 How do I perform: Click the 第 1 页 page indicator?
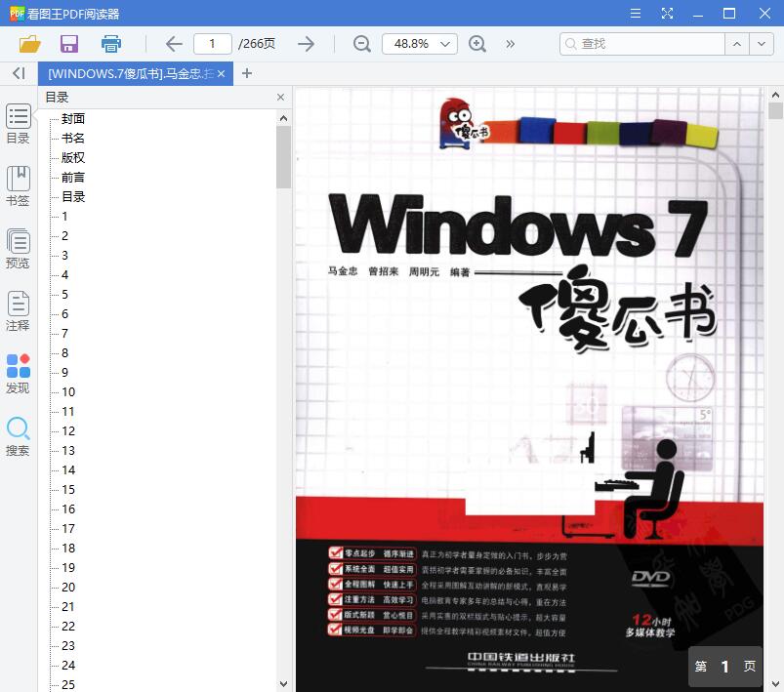(725, 666)
